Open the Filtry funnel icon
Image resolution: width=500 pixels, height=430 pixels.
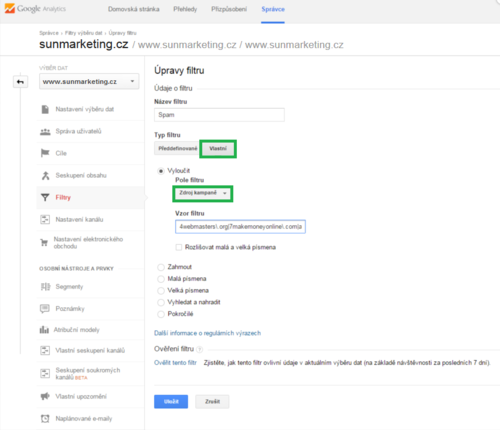click(45, 197)
